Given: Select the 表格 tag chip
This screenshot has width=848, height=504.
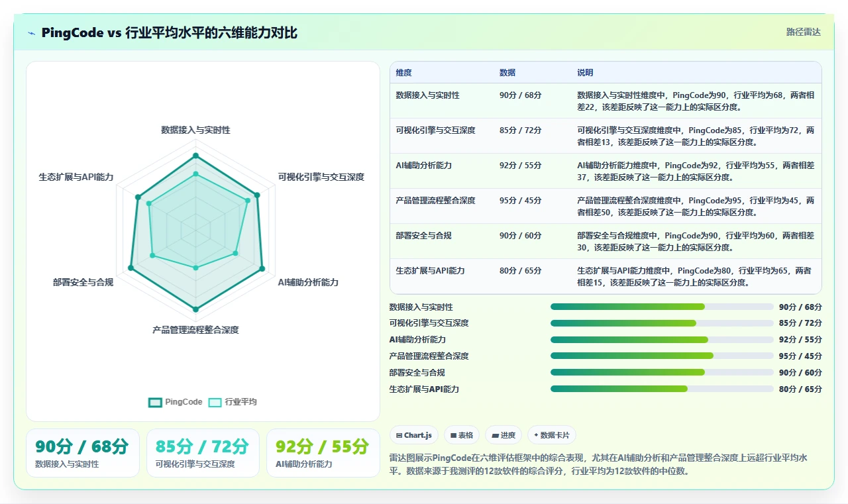Looking at the screenshot, I should (462, 435).
